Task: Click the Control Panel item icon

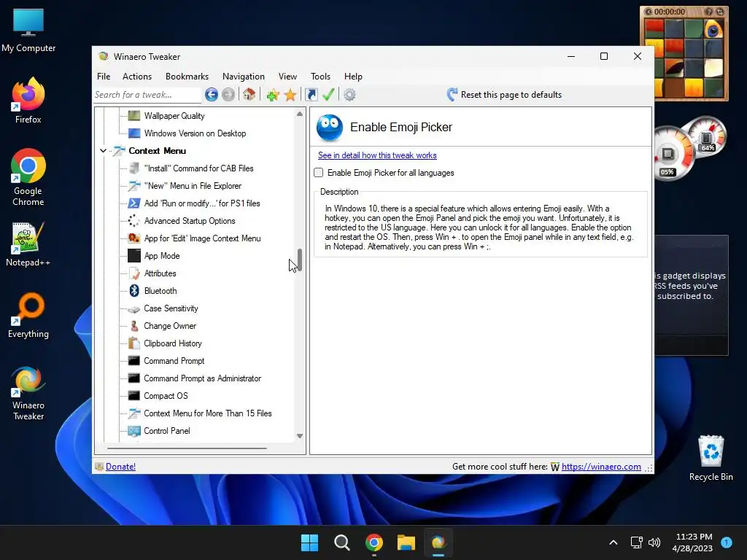Action: tap(134, 431)
